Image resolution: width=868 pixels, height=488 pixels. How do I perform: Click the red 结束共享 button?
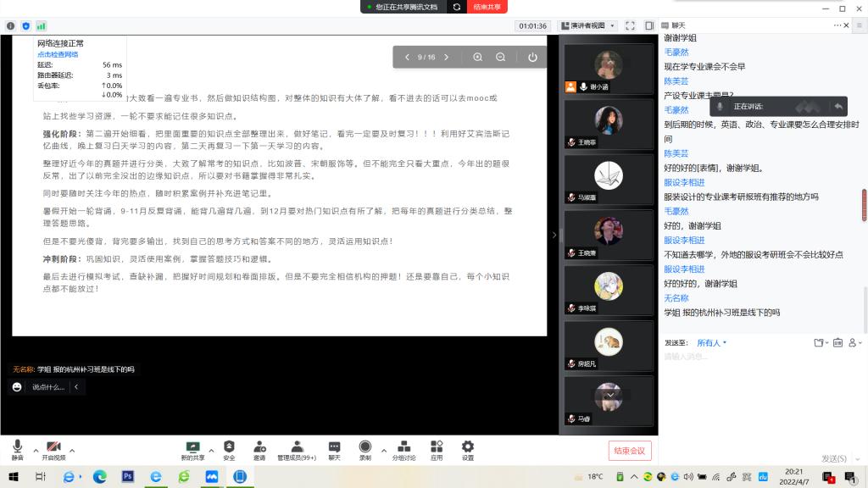pos(487,6)
